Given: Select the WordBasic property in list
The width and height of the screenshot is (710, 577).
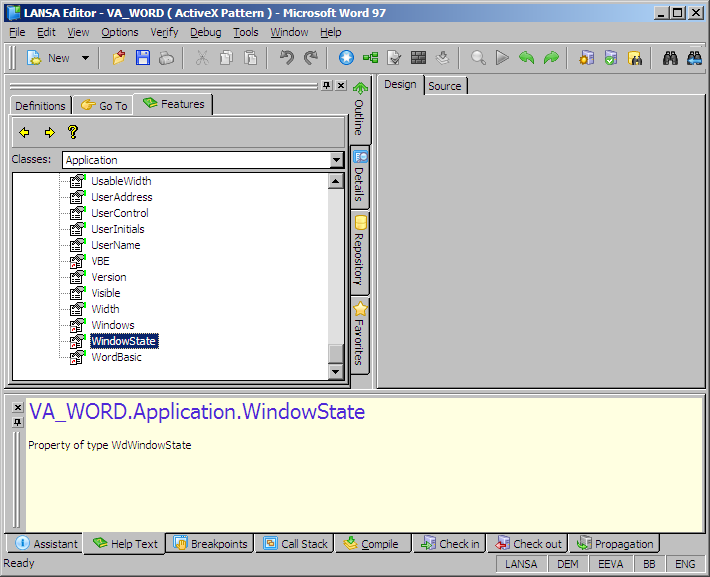Looking at the screenshot, I should click(116, 357).
